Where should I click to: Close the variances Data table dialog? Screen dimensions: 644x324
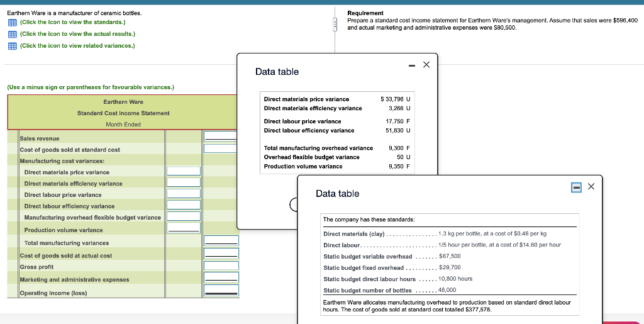tap(426, 65)
